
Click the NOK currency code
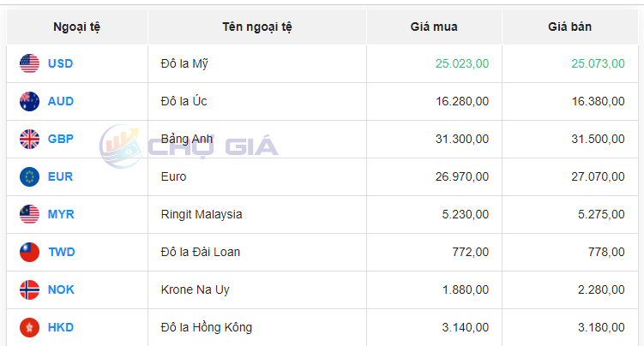click(x=61, y=289)
